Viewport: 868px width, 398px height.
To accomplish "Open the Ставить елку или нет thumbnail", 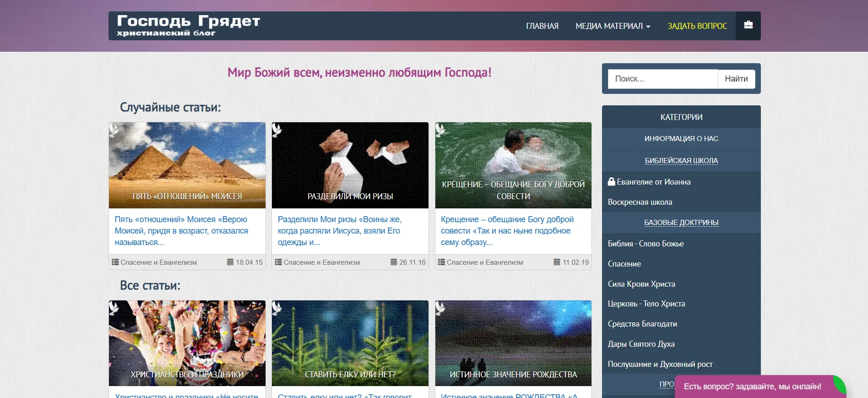I will (350, 343).
